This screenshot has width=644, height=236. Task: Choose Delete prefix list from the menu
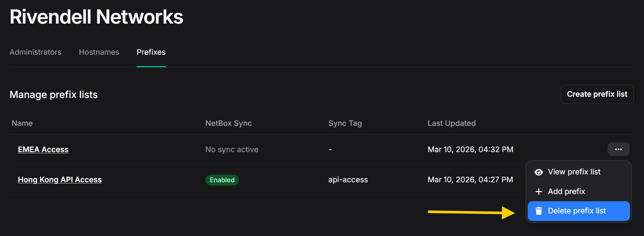click(x=579, y=211)
